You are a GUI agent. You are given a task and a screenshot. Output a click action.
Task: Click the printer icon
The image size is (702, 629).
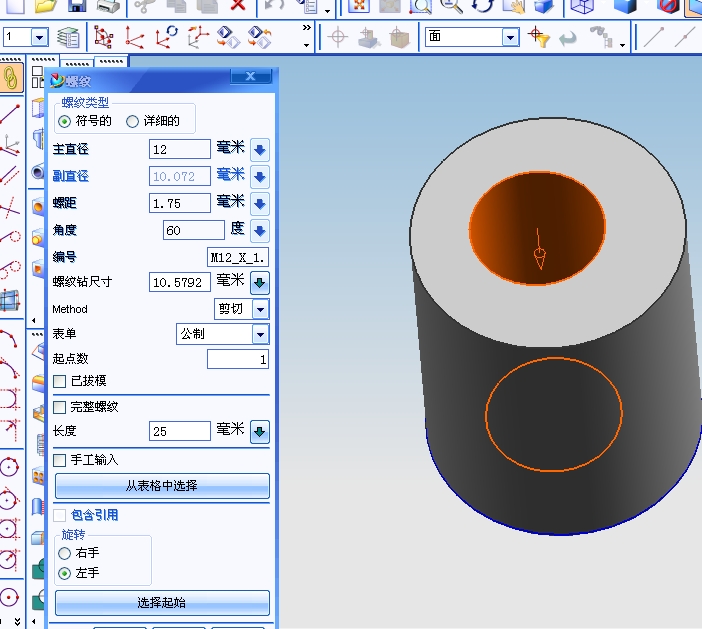pos(108,6)
